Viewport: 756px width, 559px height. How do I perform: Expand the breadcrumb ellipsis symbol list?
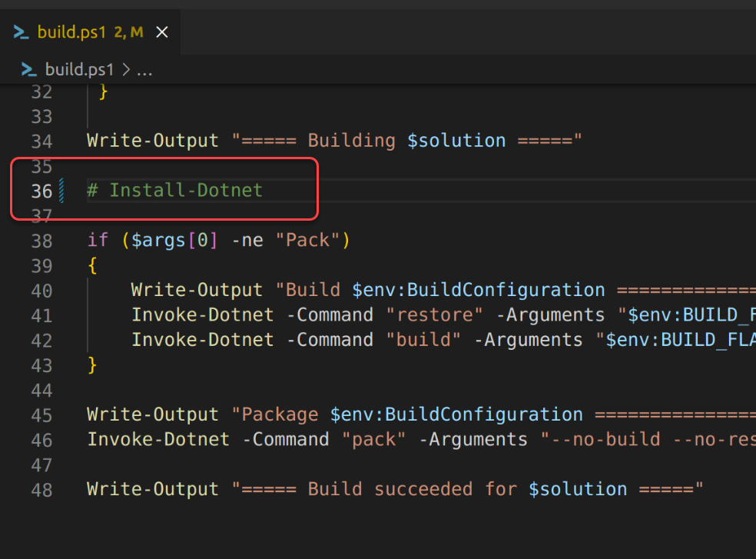(144, 70)
